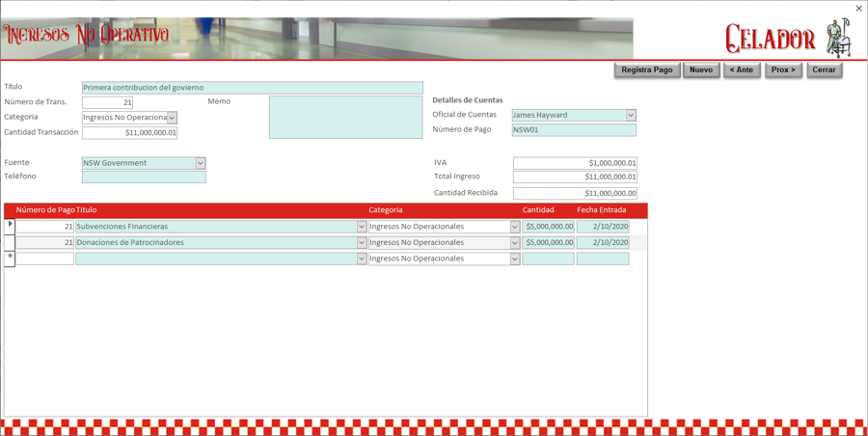Open the Categoria dropdown in header section
Image resolution: width=868 pixels, height=436 pixels.
pyautogui.click(x=173, y=118)
